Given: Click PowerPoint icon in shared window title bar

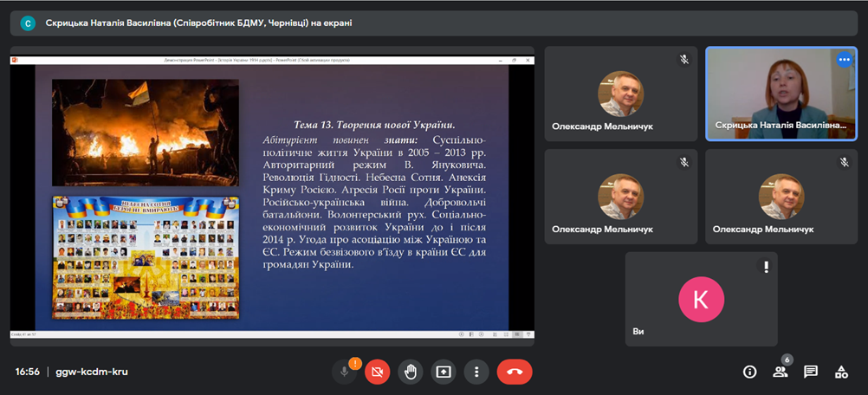Looking at the screenshot, I should (x=15, y=60).
